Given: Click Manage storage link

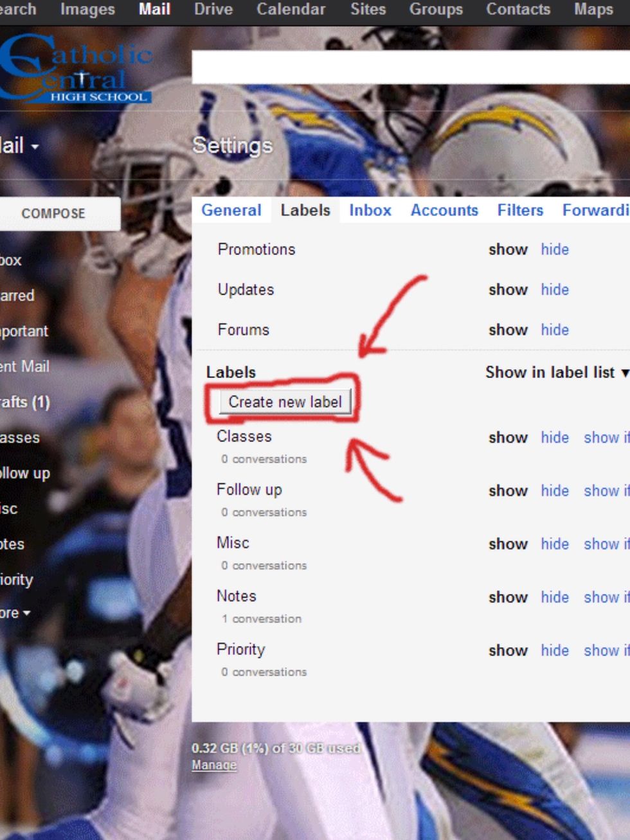Looking at the screenshot, I should [x=214, y=765].
